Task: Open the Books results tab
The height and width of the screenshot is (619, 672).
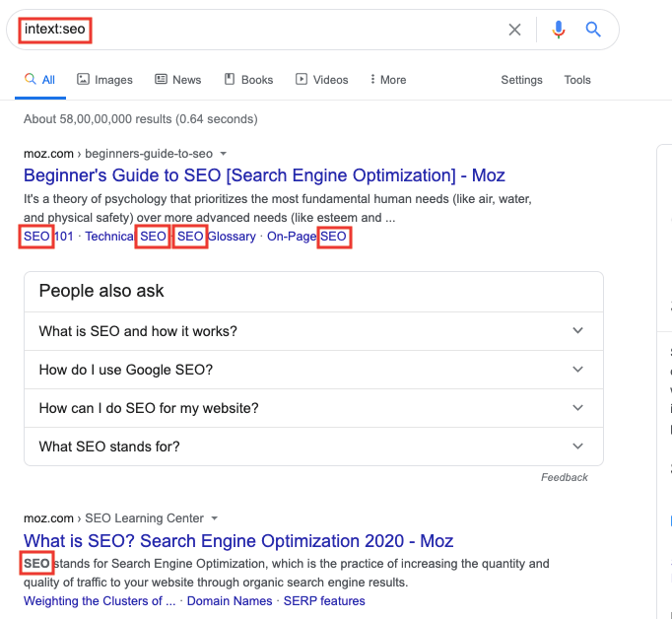Action: pyautogui.click(x=248, y=80)
